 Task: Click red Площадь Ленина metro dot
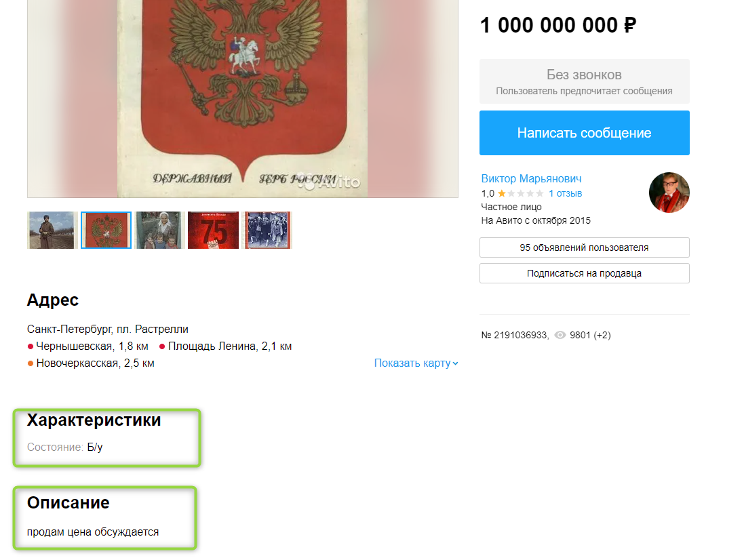click(x=162, y=346)
